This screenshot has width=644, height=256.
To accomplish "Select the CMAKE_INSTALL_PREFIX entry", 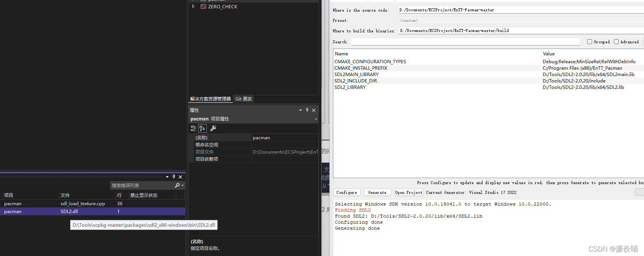I will tap(361, 68).
